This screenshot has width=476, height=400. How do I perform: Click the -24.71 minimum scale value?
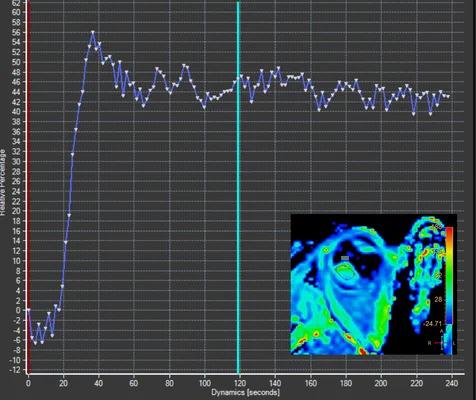[432, 323]
